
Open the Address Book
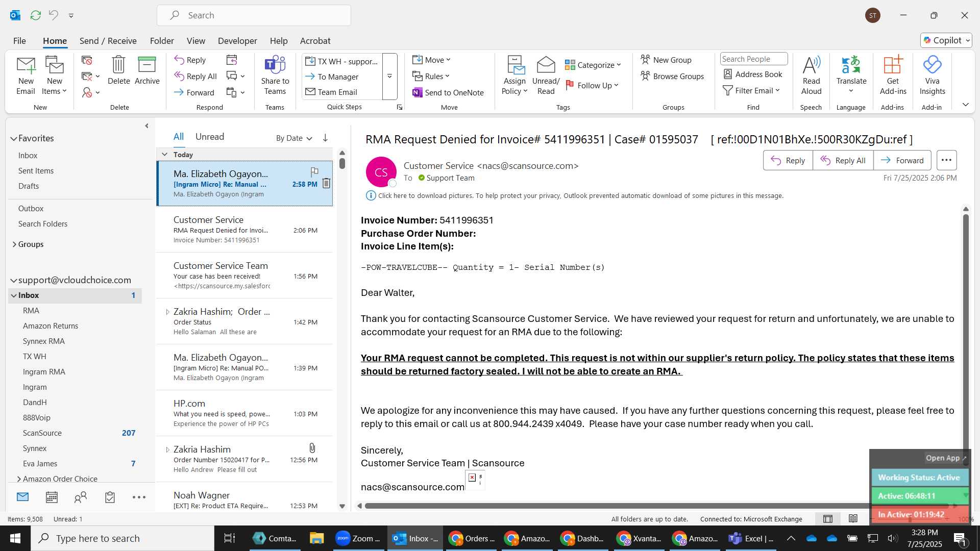753,74
